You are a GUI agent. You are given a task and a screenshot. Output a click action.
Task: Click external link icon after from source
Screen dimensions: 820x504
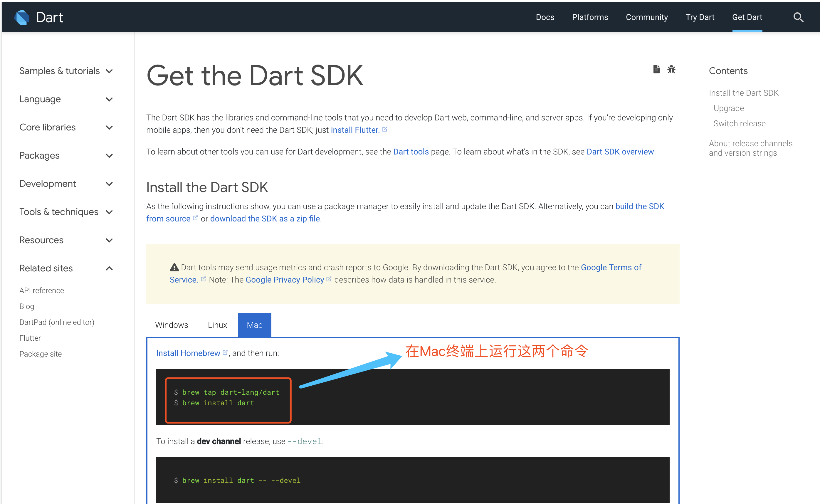(x=195, y=218)
